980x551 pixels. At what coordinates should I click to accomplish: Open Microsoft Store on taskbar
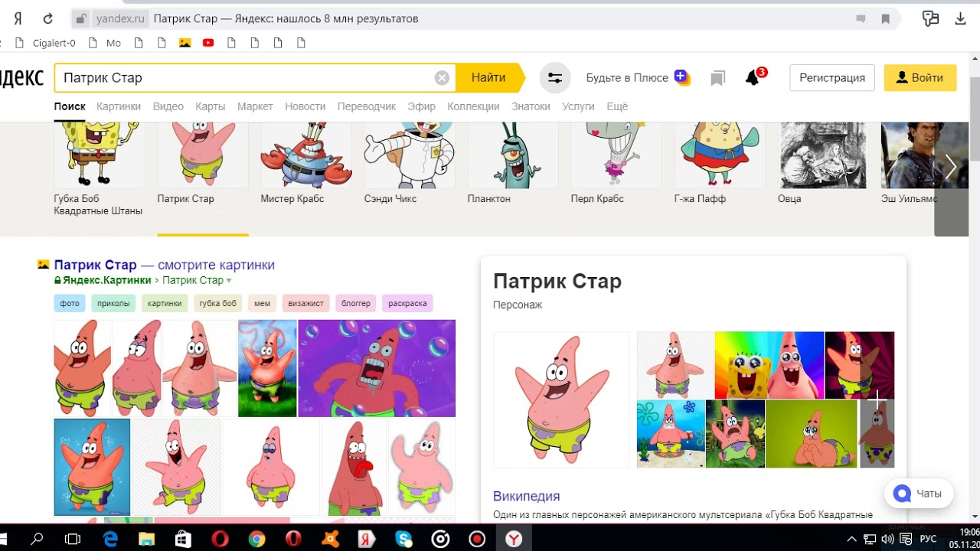[x=183, y=539]
